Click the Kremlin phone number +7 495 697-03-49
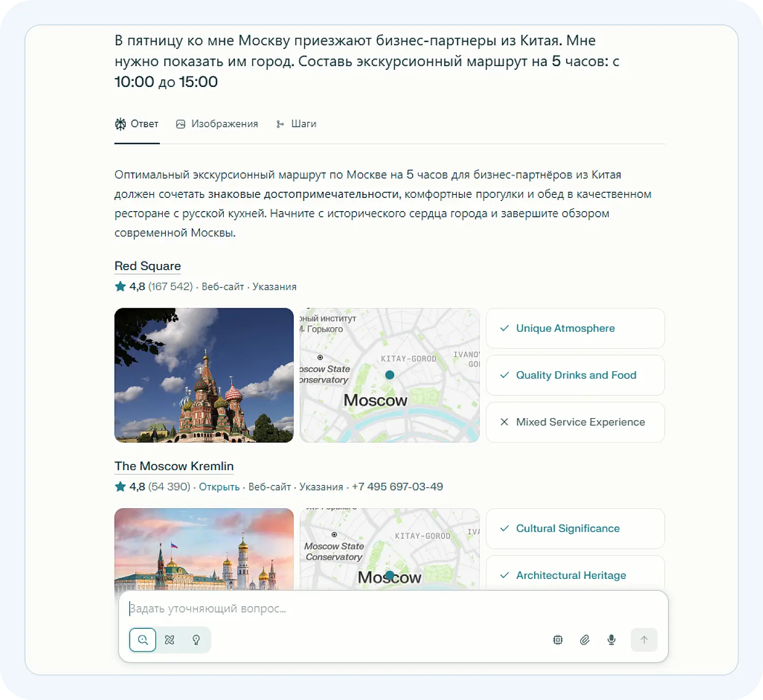The height and width of the screenshot is (700, 763). 397,487
